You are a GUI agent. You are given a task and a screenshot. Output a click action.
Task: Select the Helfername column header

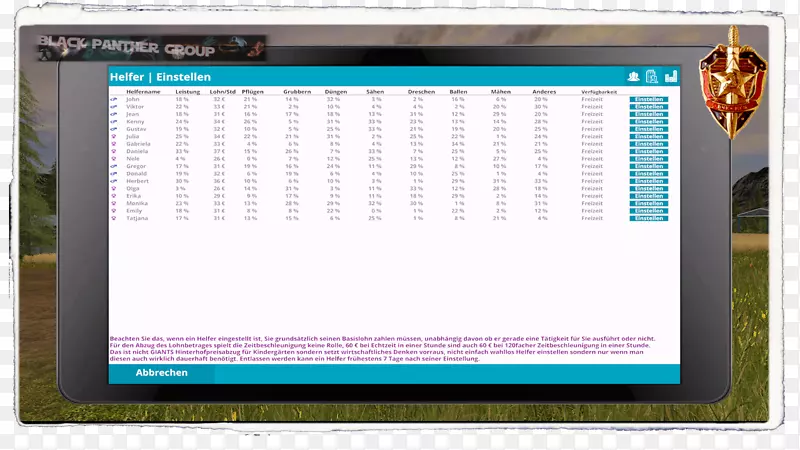pos(143,91)
